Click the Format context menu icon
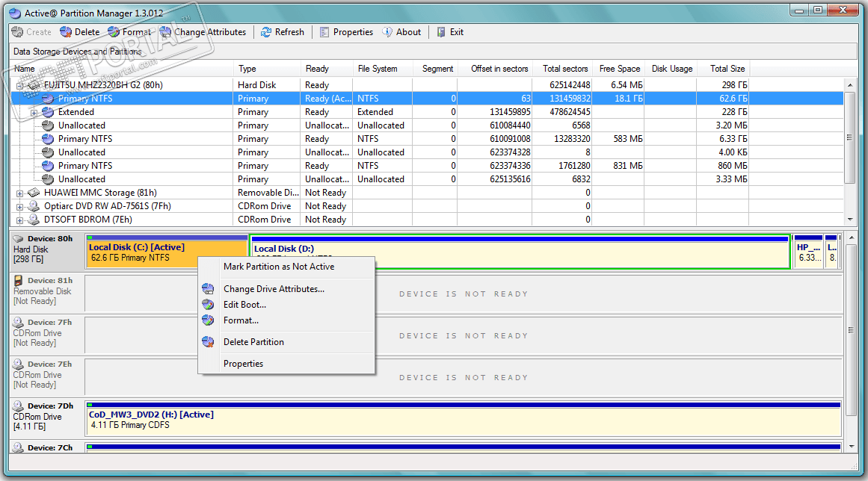Image resolution: width=868 pixels, height=481 pixels. coord(208,320)
